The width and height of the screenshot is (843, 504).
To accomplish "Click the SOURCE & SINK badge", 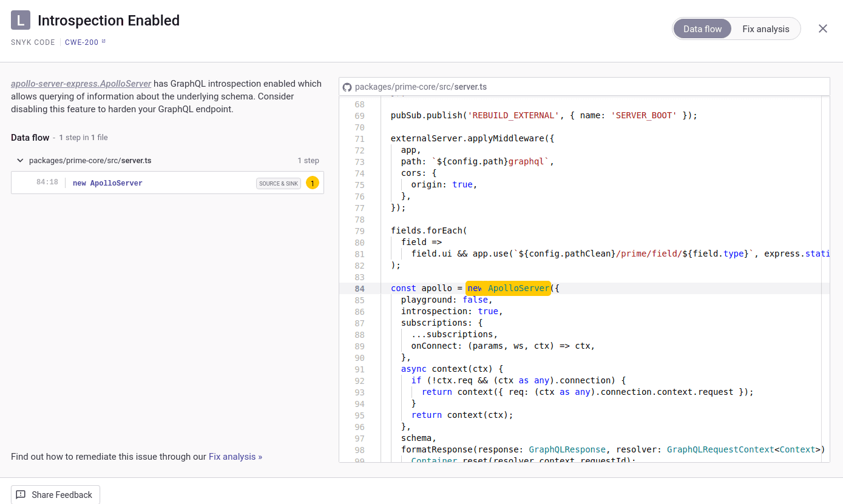I will click(x=278, y=183).
